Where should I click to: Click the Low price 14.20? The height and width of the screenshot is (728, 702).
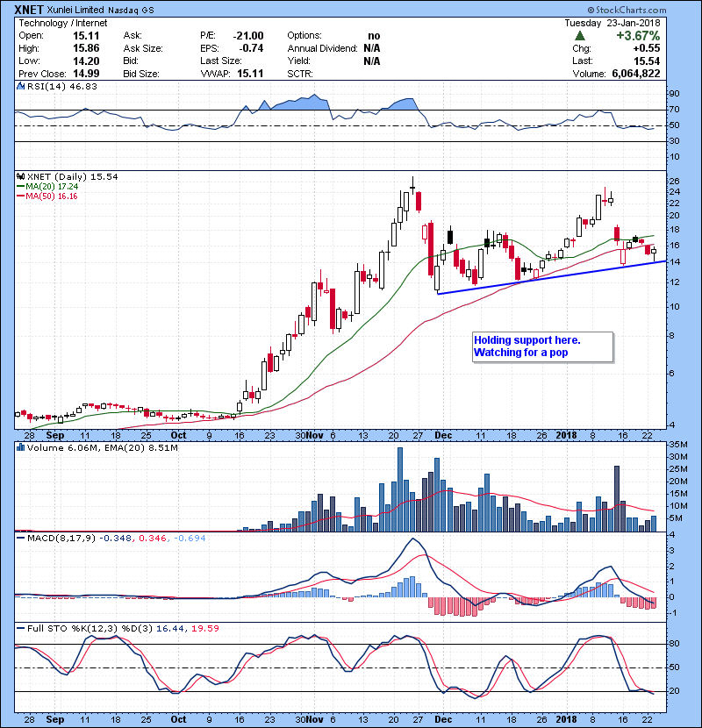[86, 61]
